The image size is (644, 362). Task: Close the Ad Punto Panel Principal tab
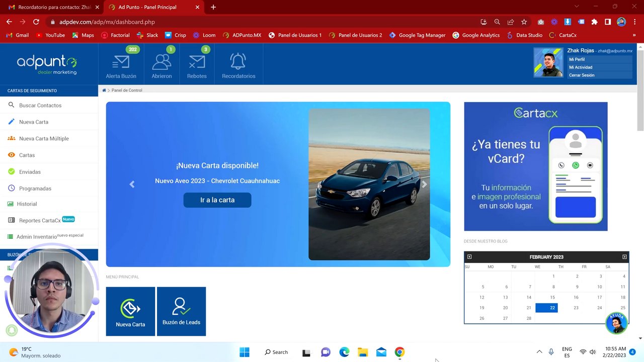pos(197,7)
